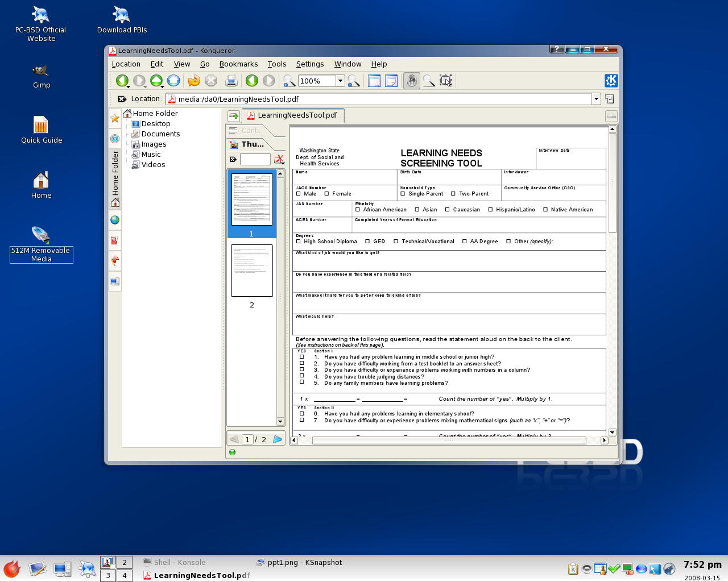This screenshot has height=582, width=728.
Task: Click the document's horizontal scrollbar handle
Action: pyautogui.click(x=449, y=440)
